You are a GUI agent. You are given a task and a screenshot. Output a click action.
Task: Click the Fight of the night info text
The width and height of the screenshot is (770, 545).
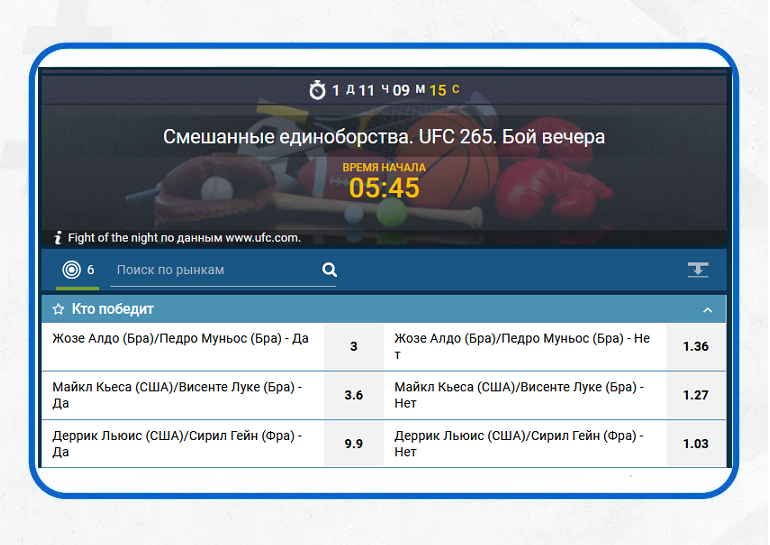pyautogui.click(x=184, y=238)
